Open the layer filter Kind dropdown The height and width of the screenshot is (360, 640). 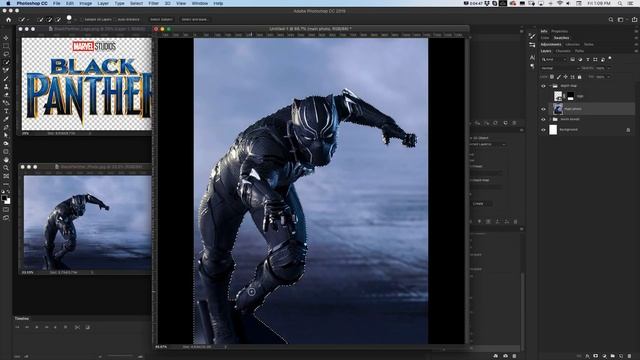coord(554,60)
